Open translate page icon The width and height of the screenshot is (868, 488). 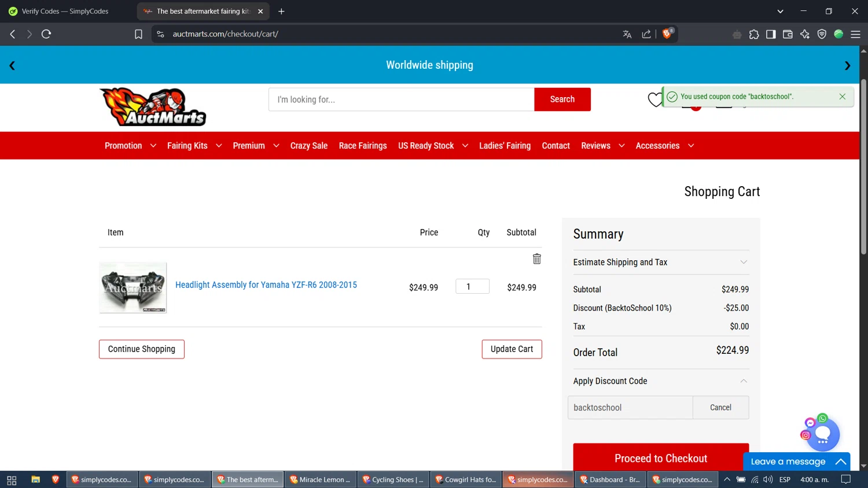pyautogui.click(x=627, y=34)
